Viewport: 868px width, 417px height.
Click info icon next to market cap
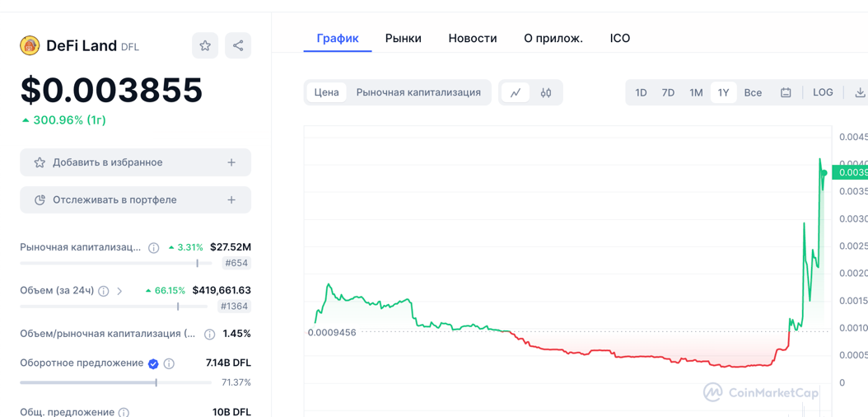tap(154, 248)
